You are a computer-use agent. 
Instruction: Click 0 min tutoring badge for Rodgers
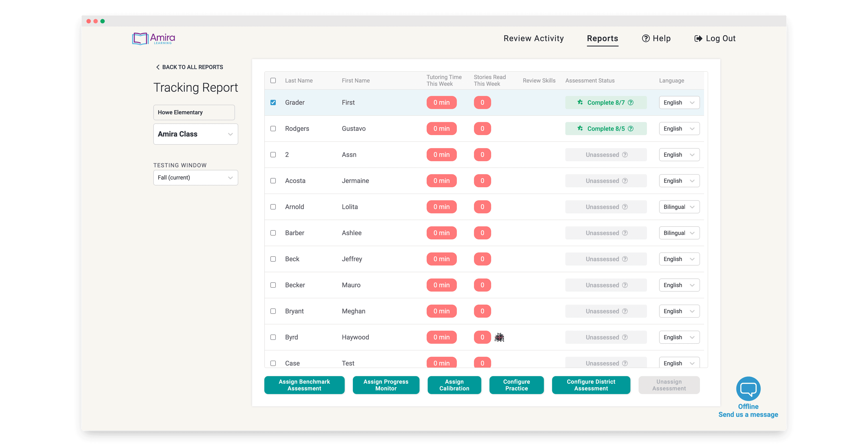coord(441,128)
